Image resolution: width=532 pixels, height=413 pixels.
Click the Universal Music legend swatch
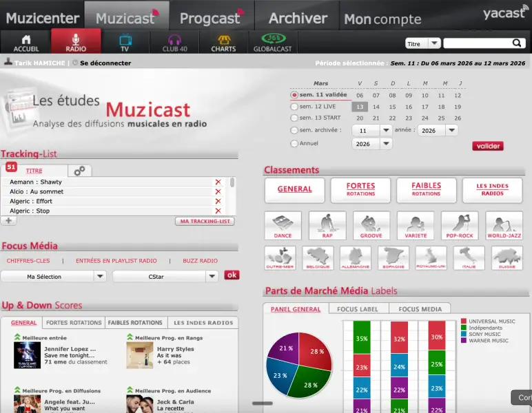(x=464, y=321)
